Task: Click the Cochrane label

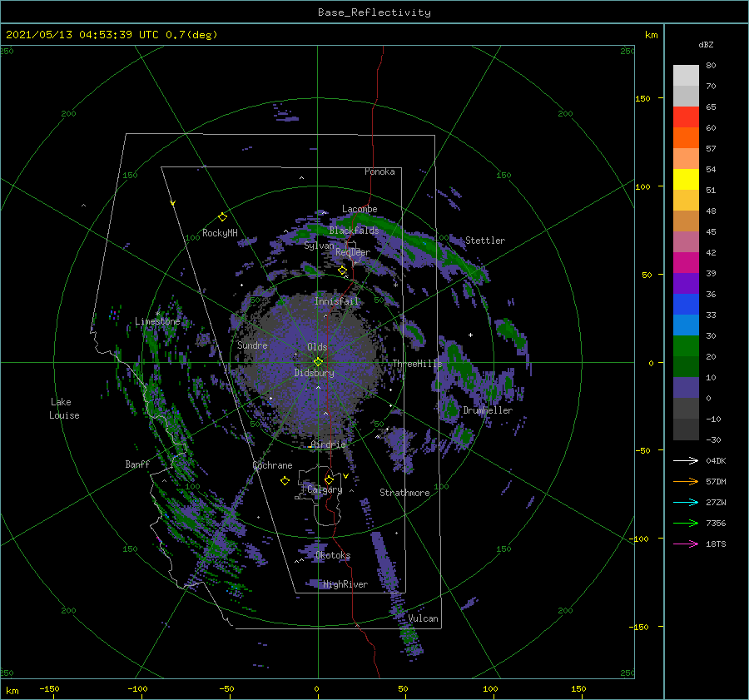Action: point(272,465)
